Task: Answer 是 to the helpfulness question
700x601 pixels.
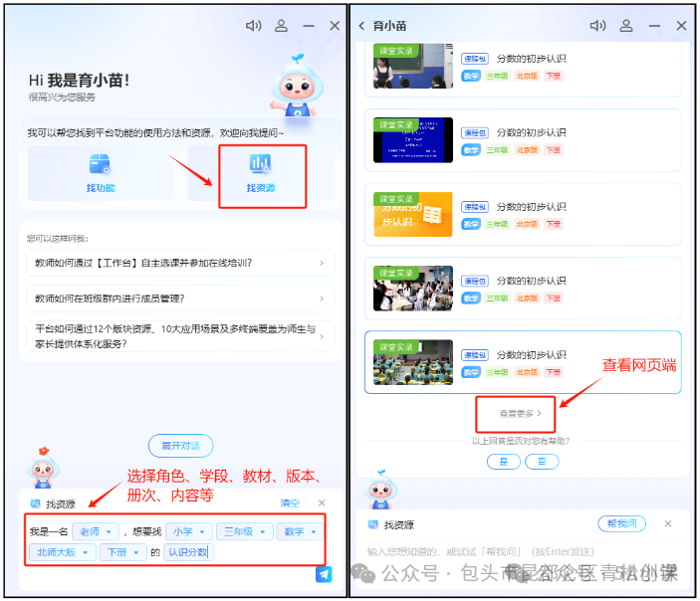Action: tap(503, 462)
